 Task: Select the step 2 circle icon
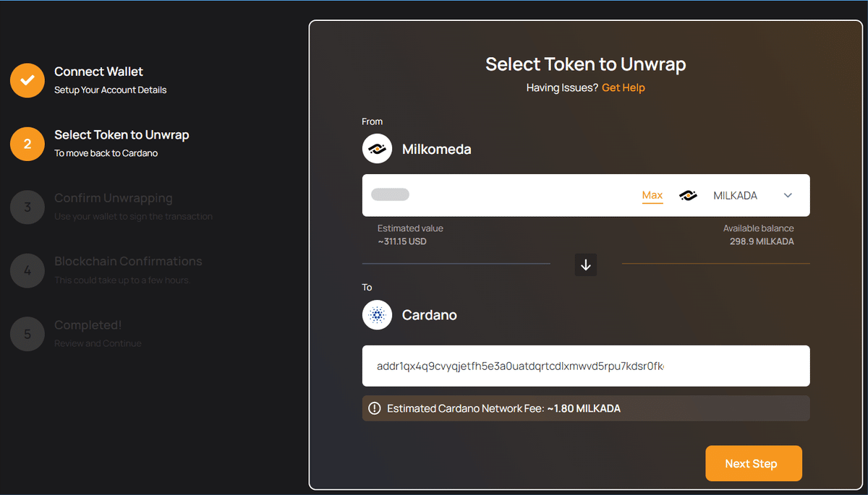click(x=27, y=144)
